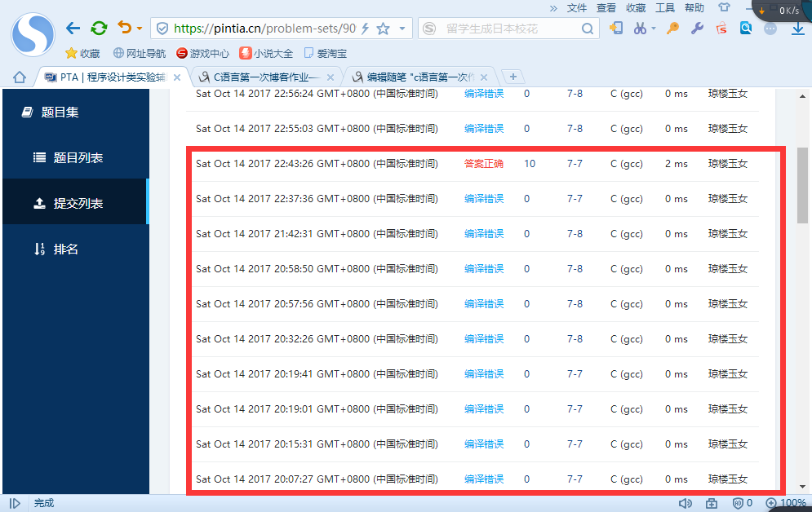This screenshot has width=812, height=512.
Task: Click the home icon left of tabs
Action: click(20, 77)
